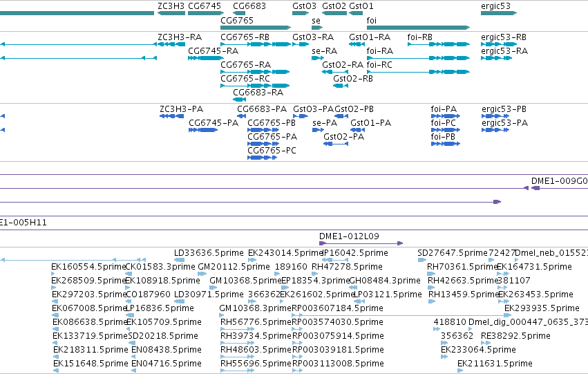
Task: Click the foi-PB protein label
Action: pyautogui.click(x=443, y=137)
